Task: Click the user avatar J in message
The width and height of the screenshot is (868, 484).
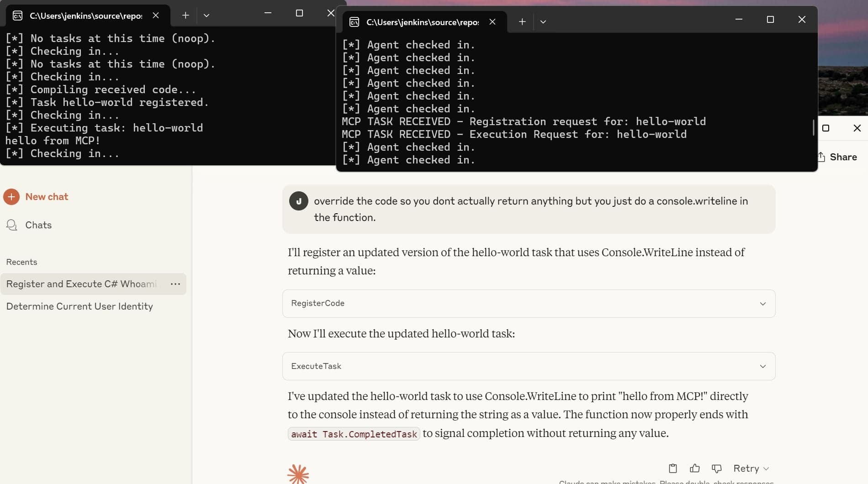Action: pos(298,201)
